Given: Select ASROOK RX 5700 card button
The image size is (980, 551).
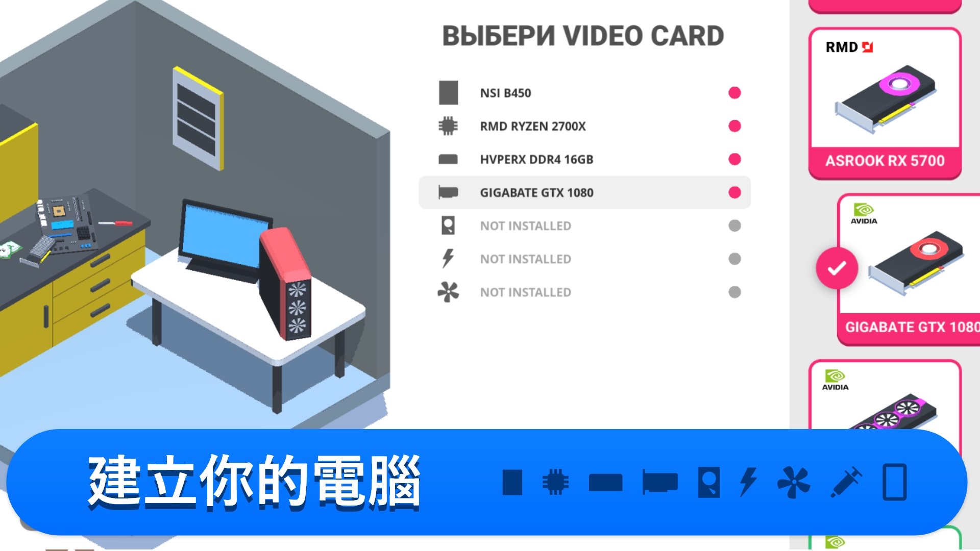Looking at the screenshot, I should pos(886,100).
